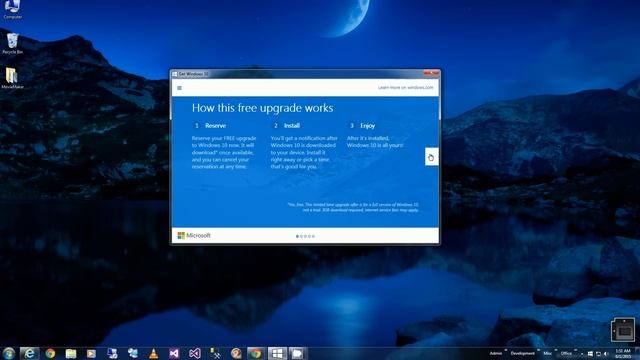Click the Install step heading
Viewport: 640px width, 360px height.
tap(292, 126)
